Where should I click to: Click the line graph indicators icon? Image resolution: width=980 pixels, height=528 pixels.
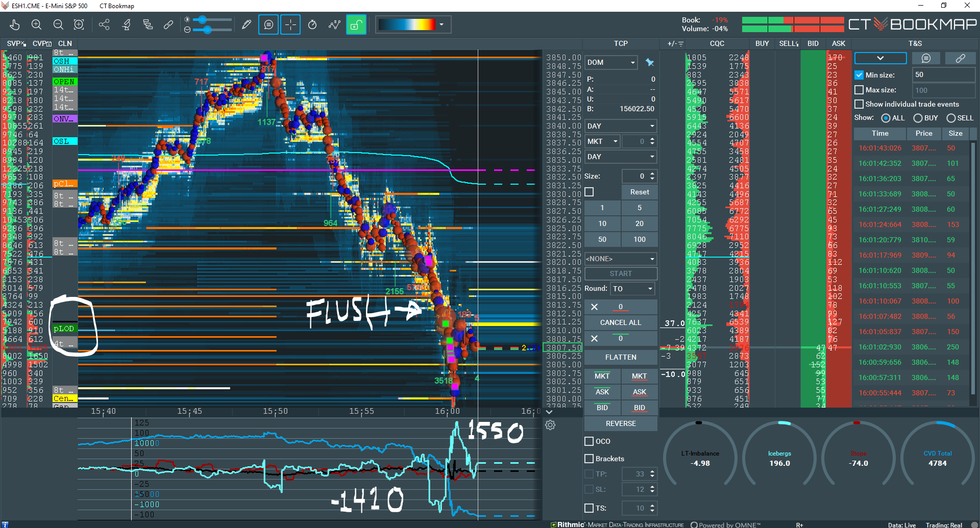(x=334, y=24)
